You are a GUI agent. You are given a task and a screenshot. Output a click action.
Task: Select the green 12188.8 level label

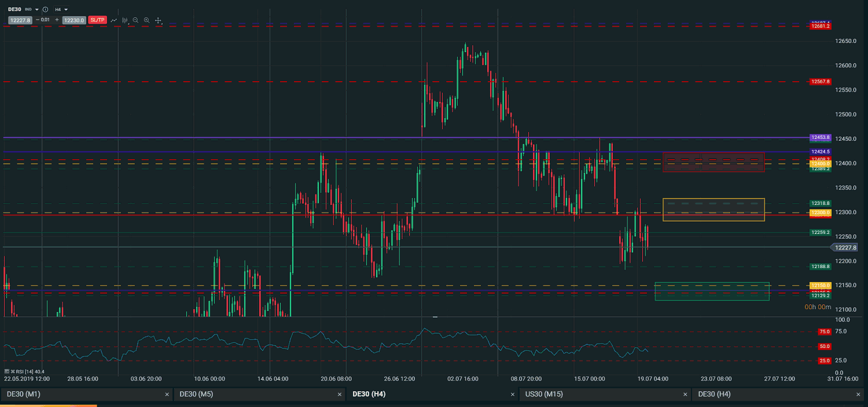pos(821,266)
